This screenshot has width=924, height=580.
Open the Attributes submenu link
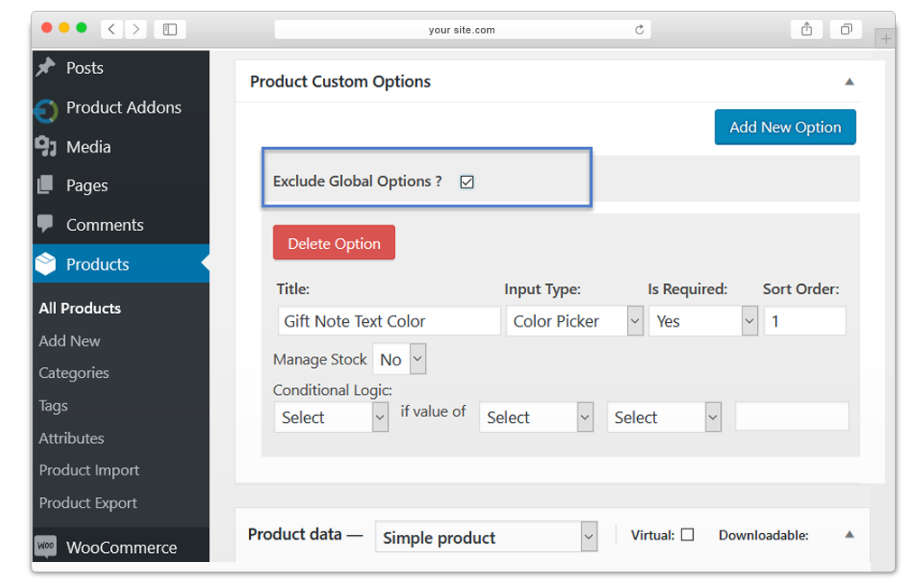pyautogui.click(x=71, y=438)
